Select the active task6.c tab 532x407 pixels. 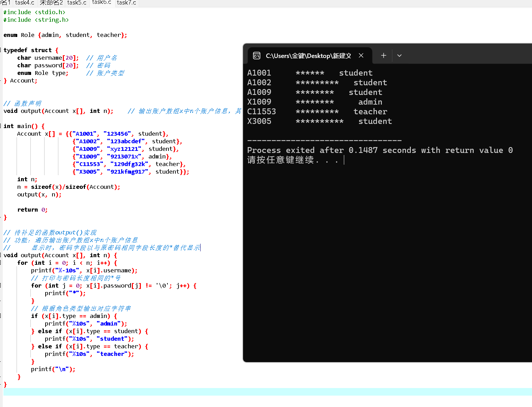pyautogui.click(x=101, y=3)
